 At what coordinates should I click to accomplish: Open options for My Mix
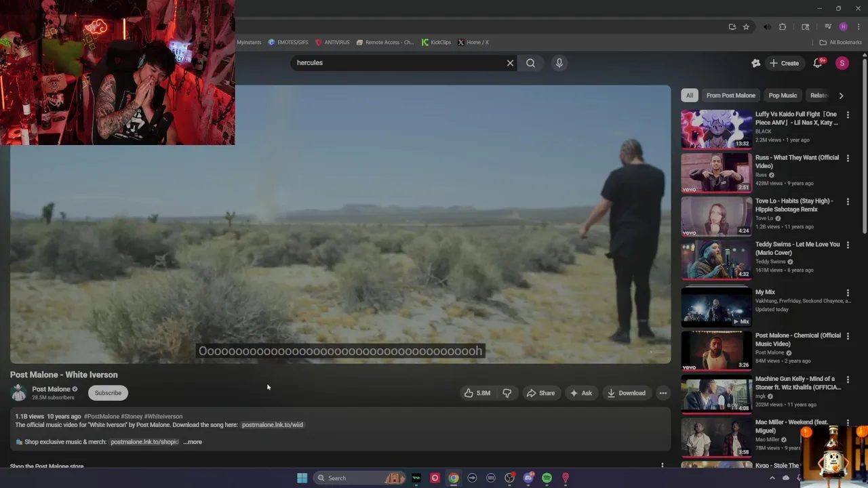click(x=847, y=292)
